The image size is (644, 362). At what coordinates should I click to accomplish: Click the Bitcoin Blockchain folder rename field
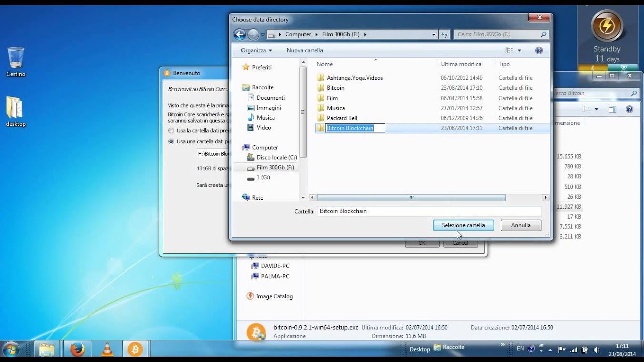click(355, 128)
